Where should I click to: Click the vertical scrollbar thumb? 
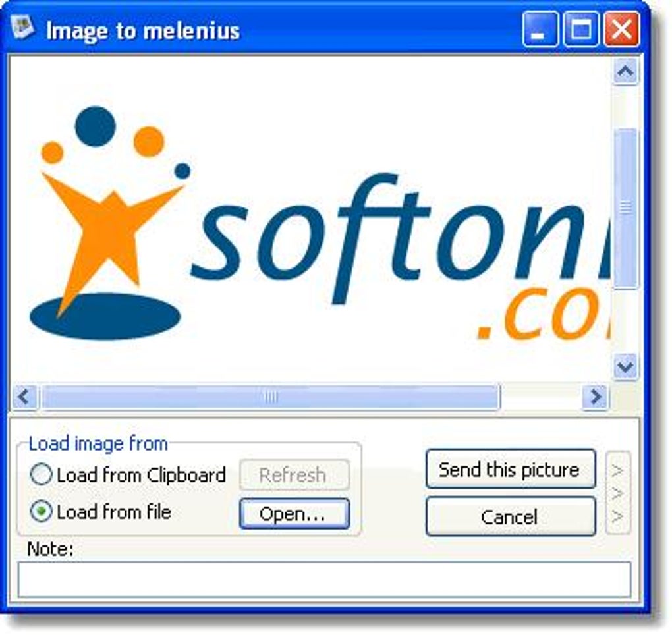click(625, 208)
